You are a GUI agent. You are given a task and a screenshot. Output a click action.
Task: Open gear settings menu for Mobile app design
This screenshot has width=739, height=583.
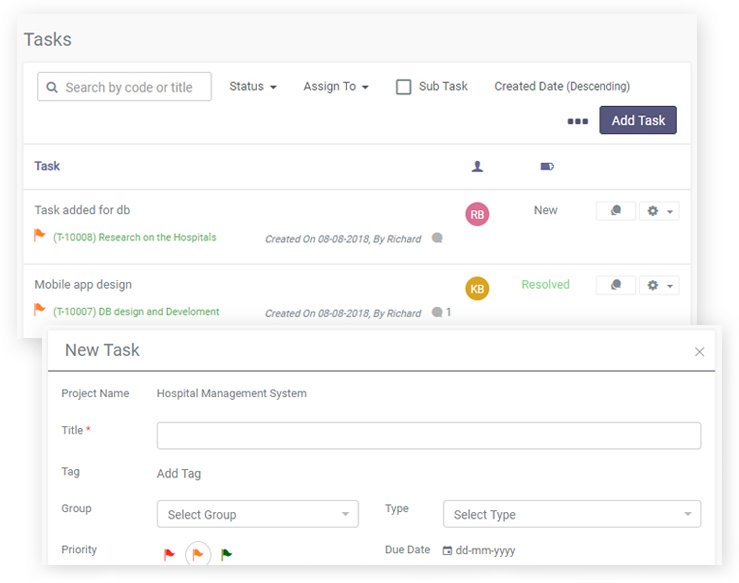pos(660,286)
